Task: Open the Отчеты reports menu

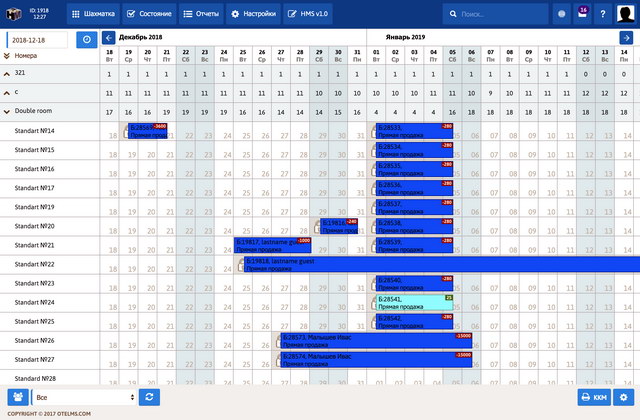Action: 201,14
